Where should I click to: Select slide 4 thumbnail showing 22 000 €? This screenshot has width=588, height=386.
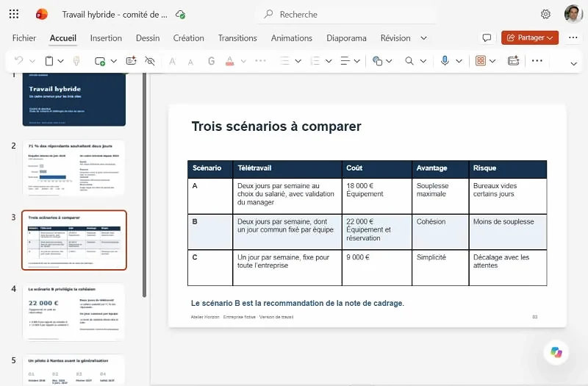tap(74, 312)
